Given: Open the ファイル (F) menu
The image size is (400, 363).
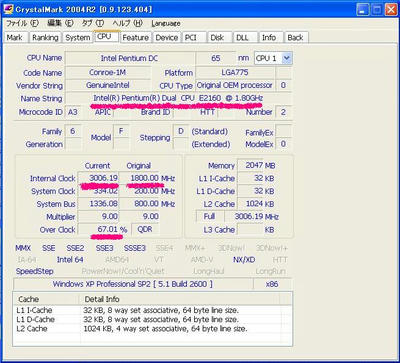Looking at the screenshot, I should pyautogui.click(x=23, y=23).
